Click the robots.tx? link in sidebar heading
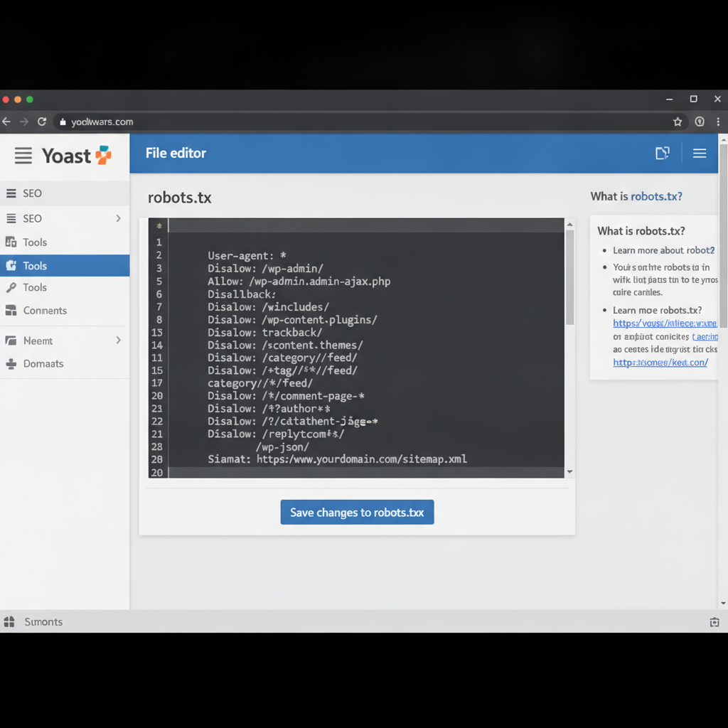 click(x=656, y=196)
